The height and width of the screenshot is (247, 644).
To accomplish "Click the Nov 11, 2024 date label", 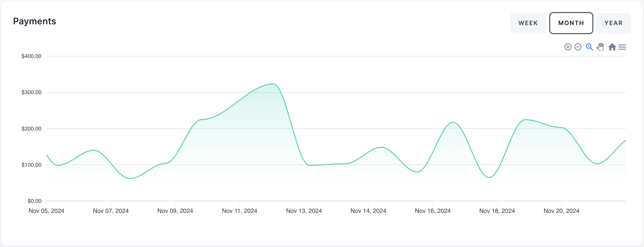I will (x=239, y=211).
